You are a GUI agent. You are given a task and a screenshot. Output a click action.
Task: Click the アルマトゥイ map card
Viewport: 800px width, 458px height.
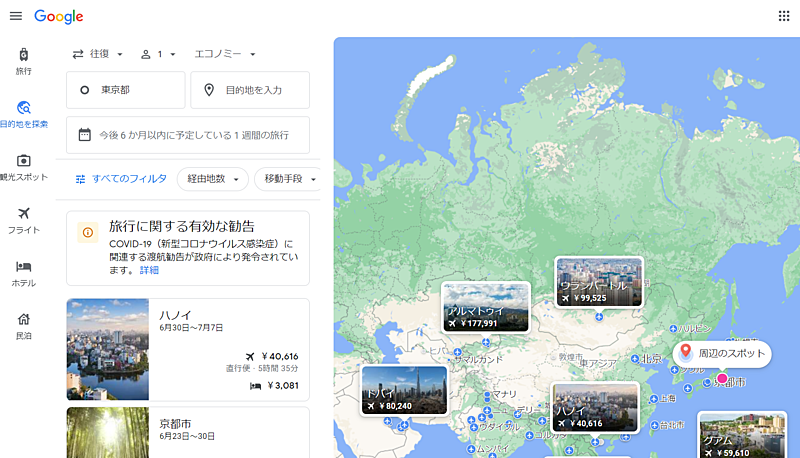click(486, 307)
